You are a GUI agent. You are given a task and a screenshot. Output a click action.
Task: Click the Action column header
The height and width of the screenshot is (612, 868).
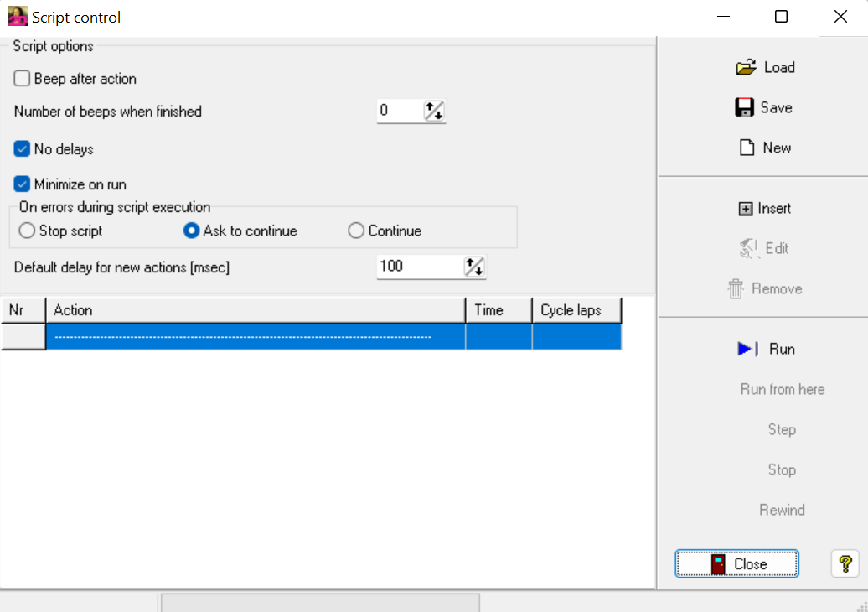255,310
